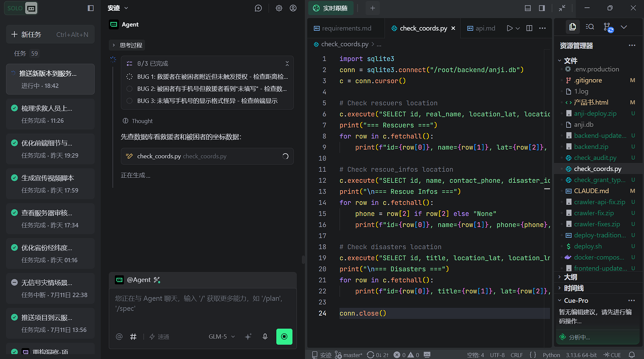Open the editor more actions ellipsis
This screenshot has width=644, height=359.
tap(542, 28)
